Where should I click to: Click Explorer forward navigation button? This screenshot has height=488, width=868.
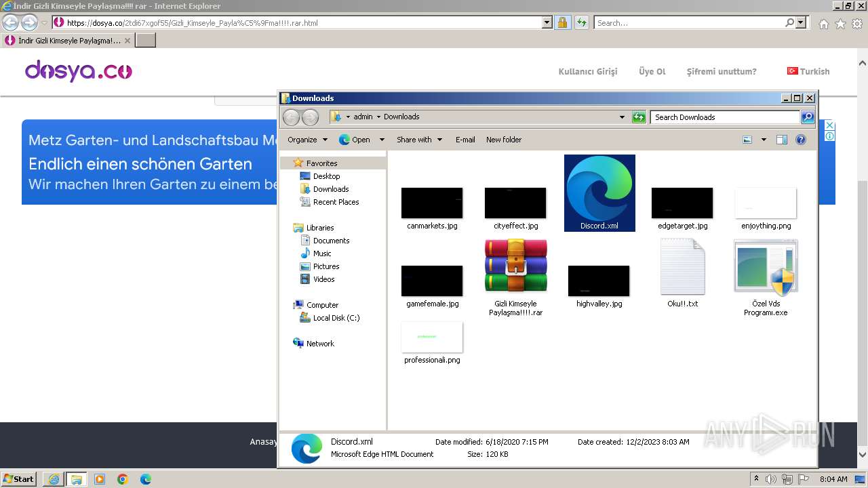click(310, 117)
